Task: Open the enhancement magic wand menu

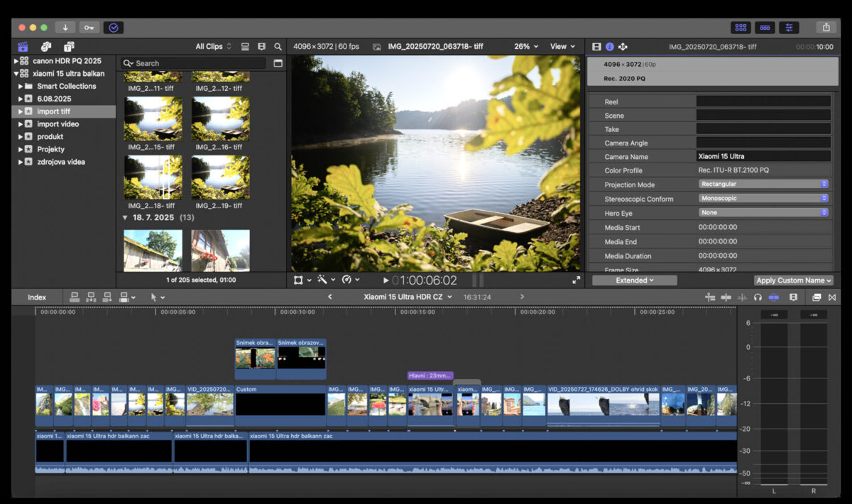Action: 325,280
